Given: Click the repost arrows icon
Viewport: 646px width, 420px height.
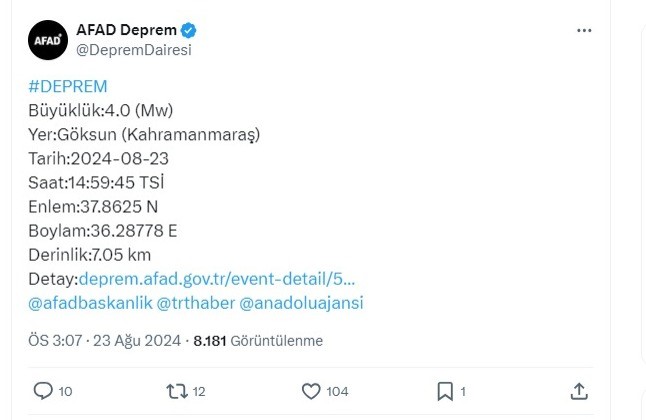Looking at the screenshot, I should coord(176,391).
